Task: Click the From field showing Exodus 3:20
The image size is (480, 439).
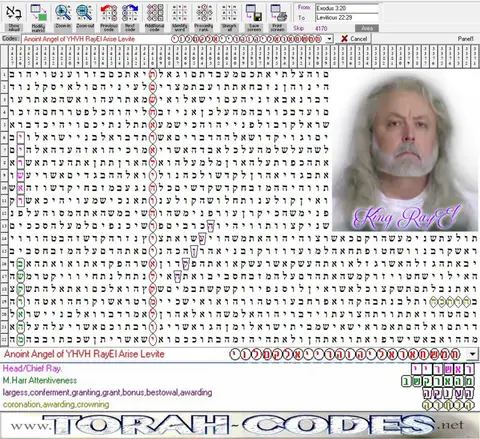Action: pos(347,8)
